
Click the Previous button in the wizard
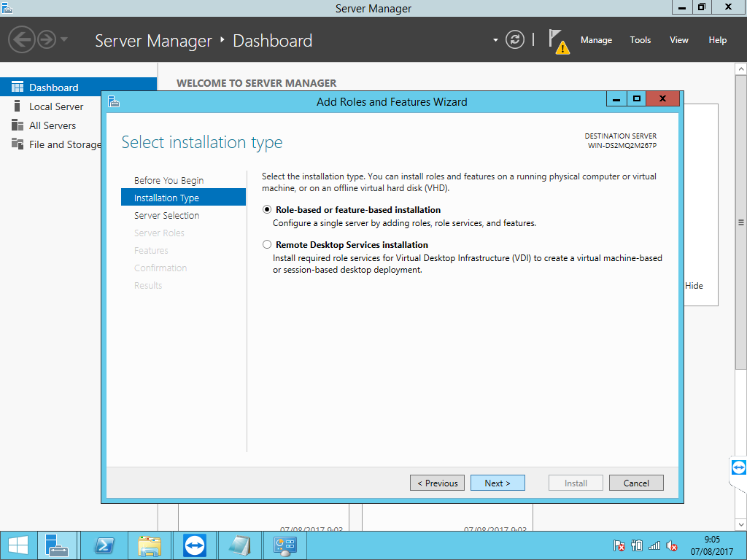coord(438,483)
